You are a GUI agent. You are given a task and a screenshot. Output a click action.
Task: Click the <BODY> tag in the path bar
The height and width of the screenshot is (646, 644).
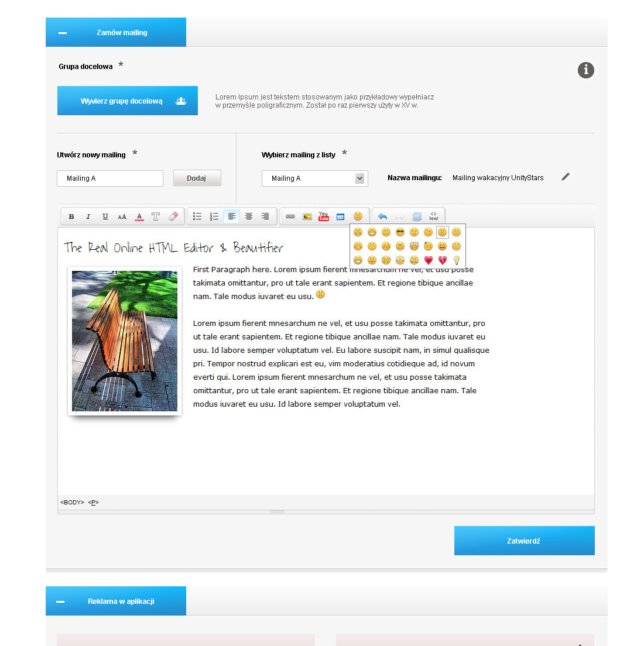[72, 502]
